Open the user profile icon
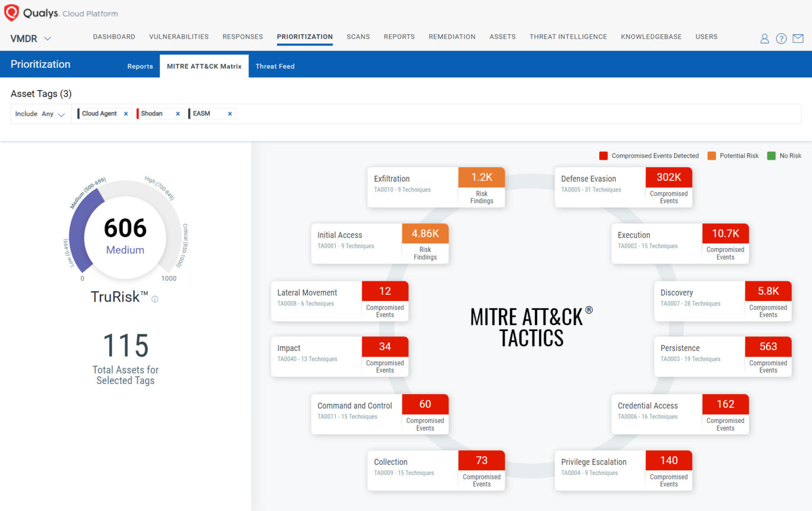The height and width of the screenshot is (511, 812). coord(764,38)
